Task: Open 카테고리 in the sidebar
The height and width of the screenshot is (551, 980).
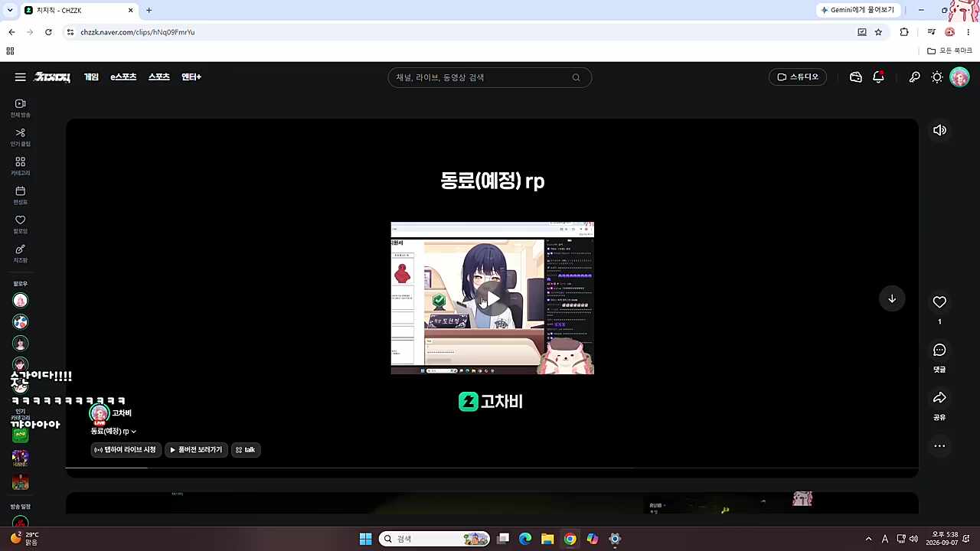Action: tap(21, 166)
